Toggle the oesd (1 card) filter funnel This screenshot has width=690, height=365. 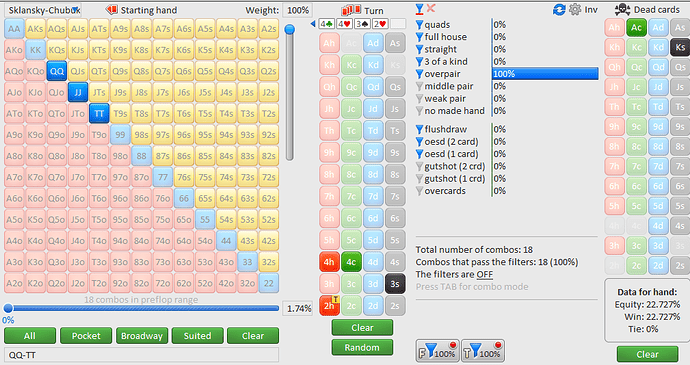coord(419,154)
